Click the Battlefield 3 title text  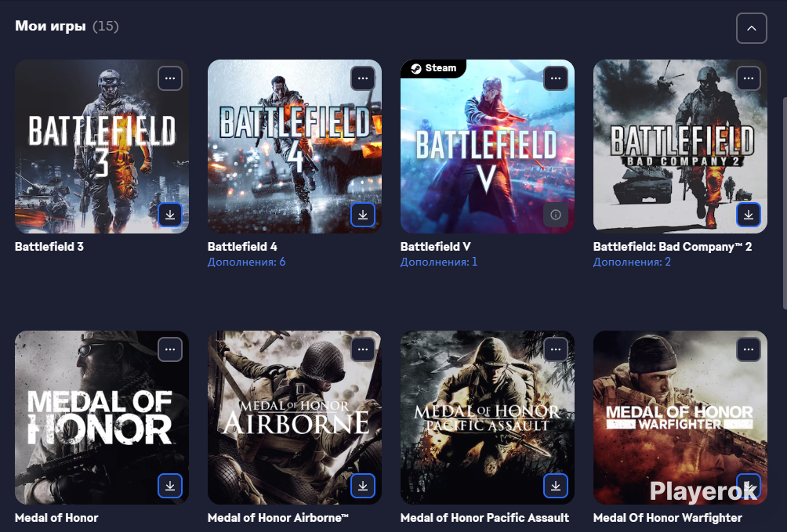click(x=49, y=247)
